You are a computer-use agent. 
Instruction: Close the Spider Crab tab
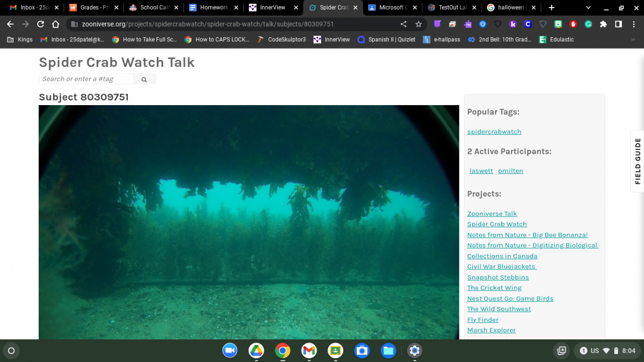pos(356,8)
